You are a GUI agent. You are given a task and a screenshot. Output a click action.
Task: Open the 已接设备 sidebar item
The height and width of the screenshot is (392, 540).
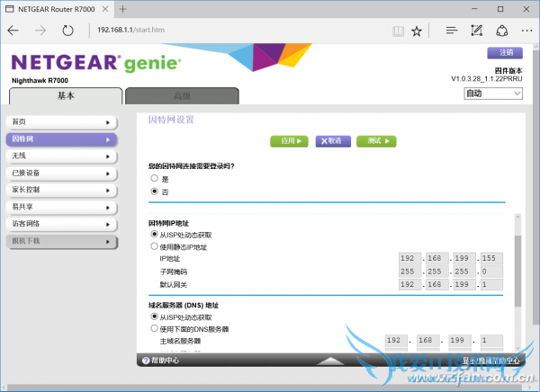(61, 174)
